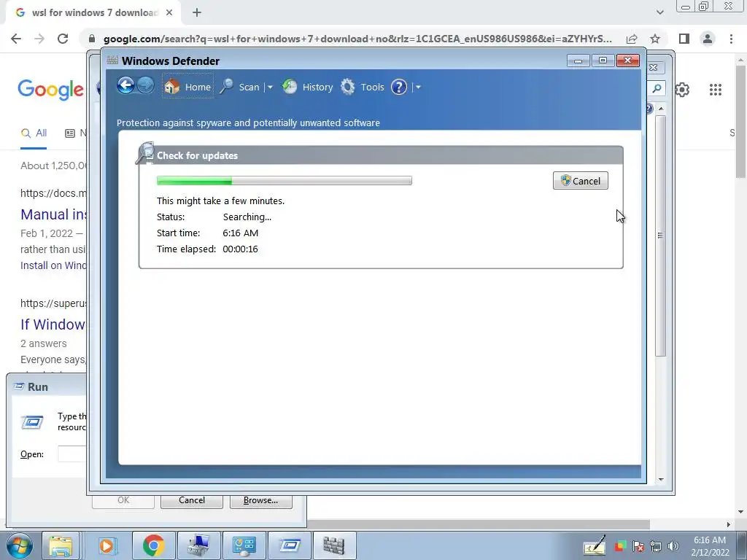Open the Run taskbar icon
This screenshot has height=560, width=747.
coord(289,545)
